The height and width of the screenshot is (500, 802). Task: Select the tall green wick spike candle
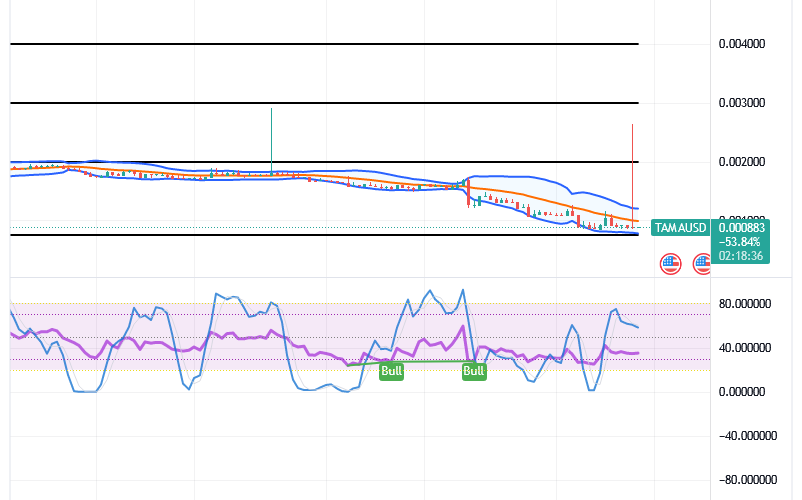coord(272,142)
